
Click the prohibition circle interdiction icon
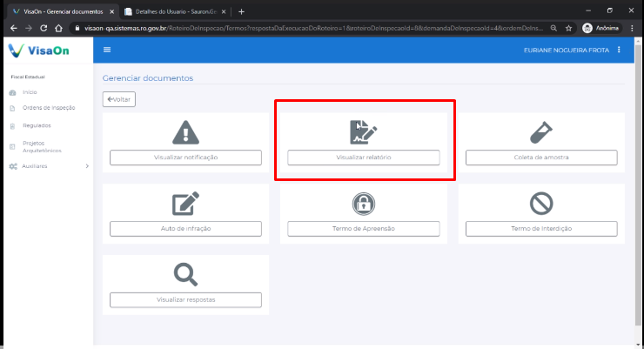coord(541,204)
